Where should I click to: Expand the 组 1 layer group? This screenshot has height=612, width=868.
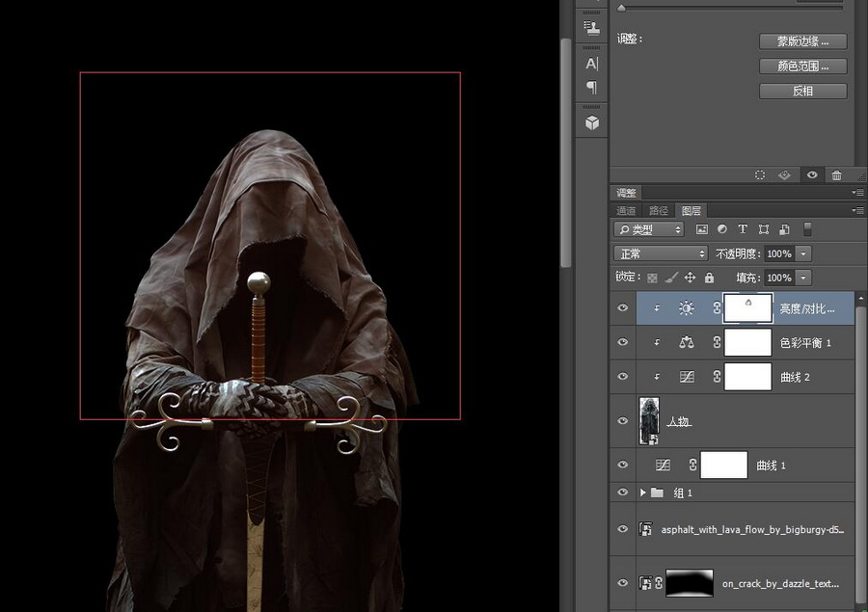[643, 492]
